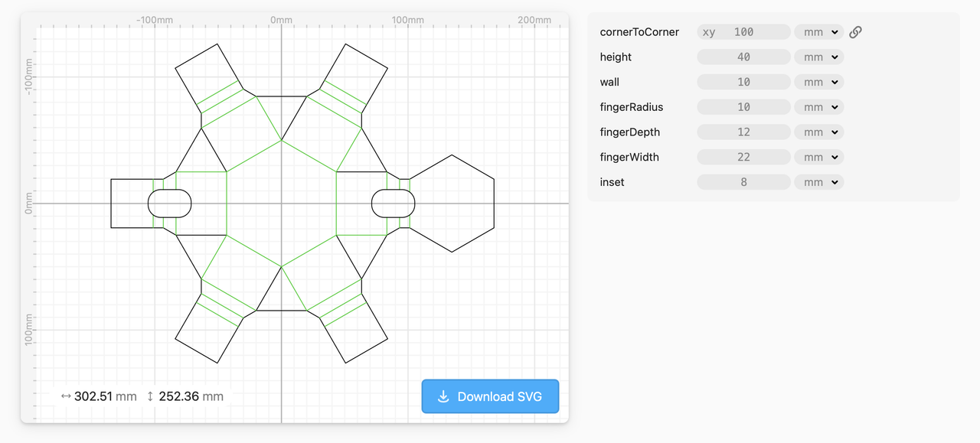This screenshot has width=980, height=443.
Task: Click the inset parameter label
Action: pyautogui.click(x=612, y=182)
